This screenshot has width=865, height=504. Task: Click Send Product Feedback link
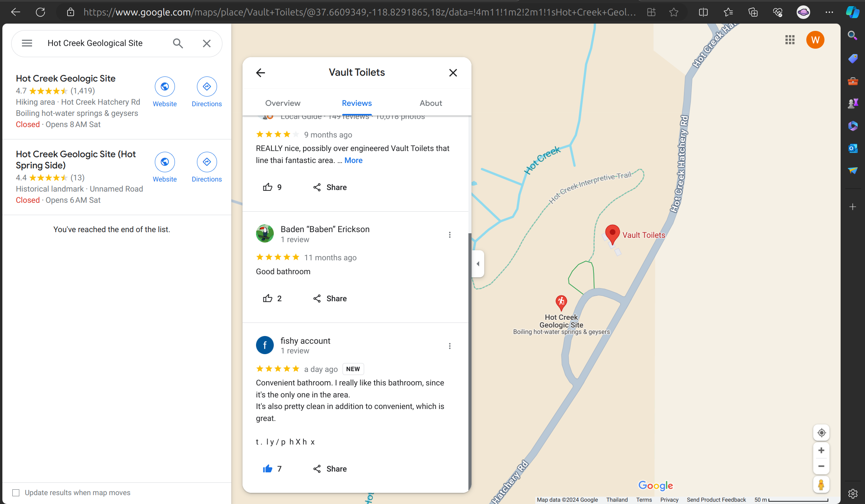click(x=716, y=500)
